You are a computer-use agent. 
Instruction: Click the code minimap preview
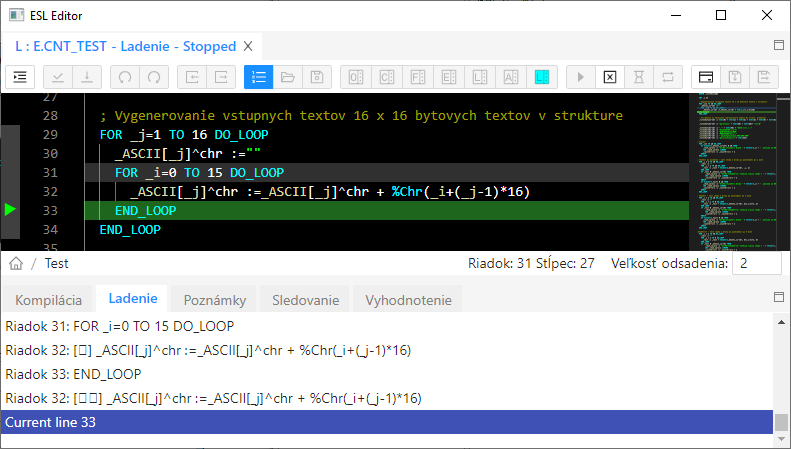pyautogui.click(x=729, y=170)
